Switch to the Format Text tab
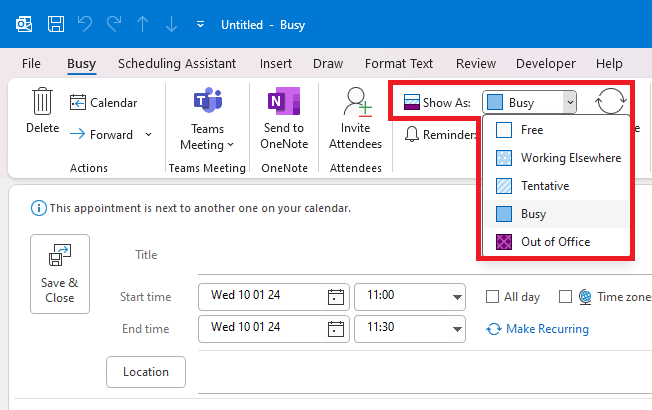Viewport: 652px width, 410px height. click(x=399, y=63)
